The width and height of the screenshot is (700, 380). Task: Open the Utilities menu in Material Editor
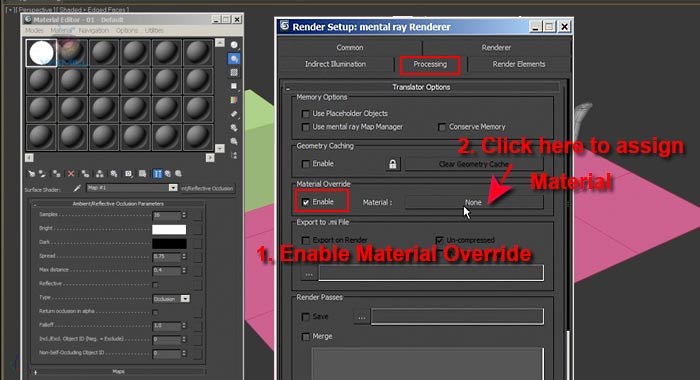click(154, 30)
